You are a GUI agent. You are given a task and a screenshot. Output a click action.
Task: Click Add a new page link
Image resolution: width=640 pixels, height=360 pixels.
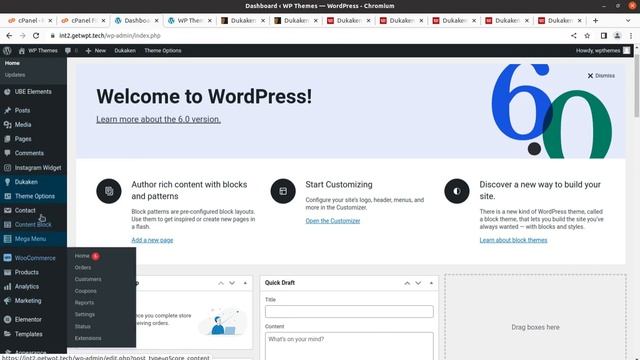click(152, 240)
